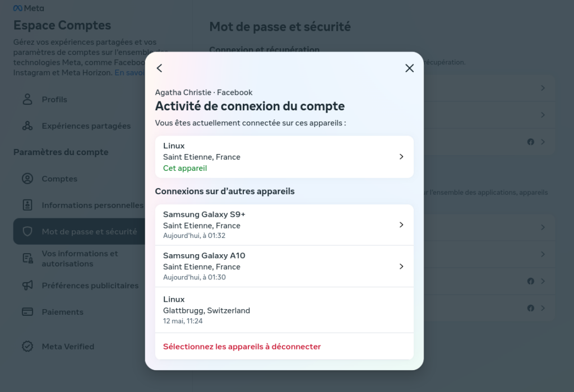
Task: Click the Comptes circle-person icon
Action: tap(27, 179)
